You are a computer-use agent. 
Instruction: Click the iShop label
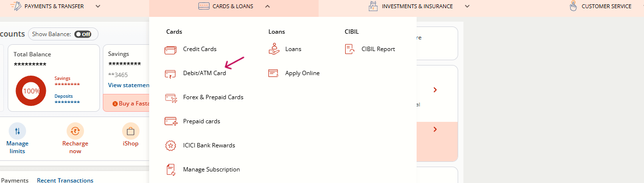(130, 144)
